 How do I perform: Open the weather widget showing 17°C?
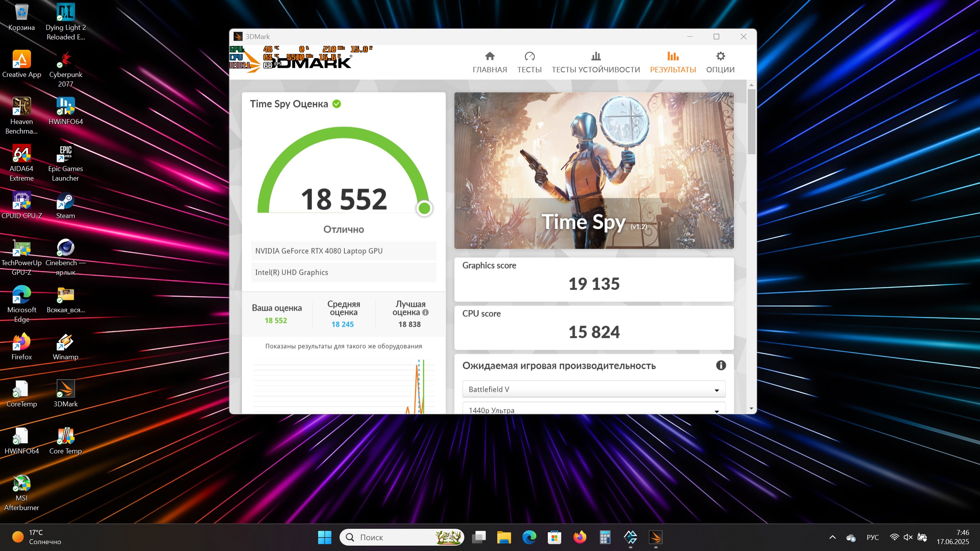click(37, 537)
